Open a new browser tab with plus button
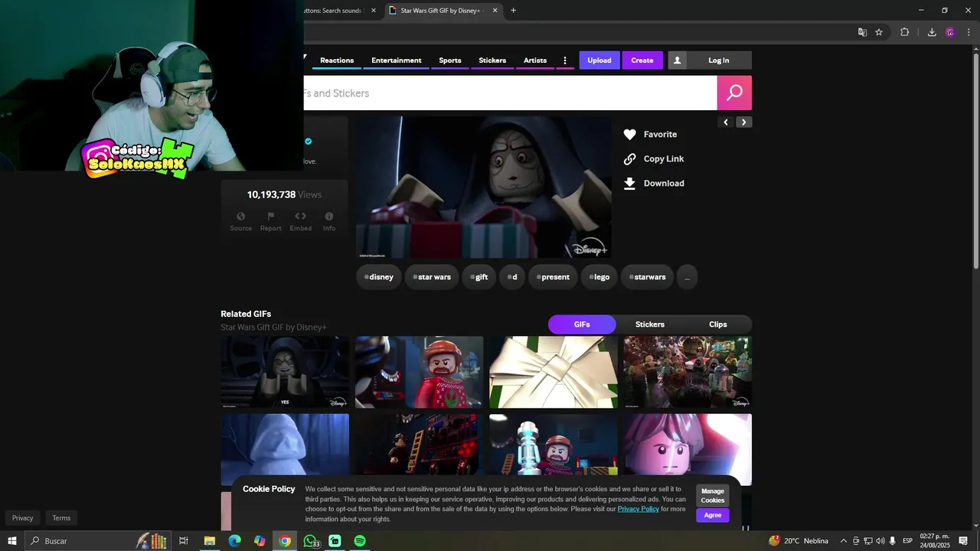This screenshot has height=551, width=980. pyautogui.click(x=513, y=11)
